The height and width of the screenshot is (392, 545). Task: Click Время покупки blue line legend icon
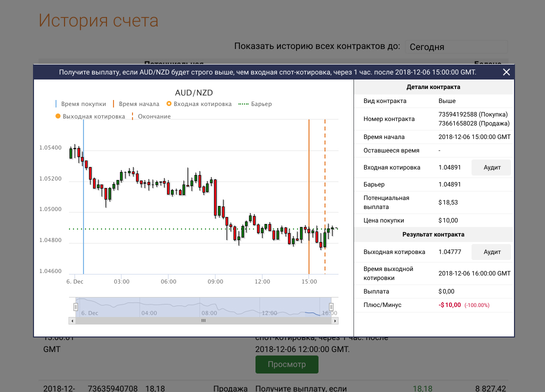[x=56, y=104]
